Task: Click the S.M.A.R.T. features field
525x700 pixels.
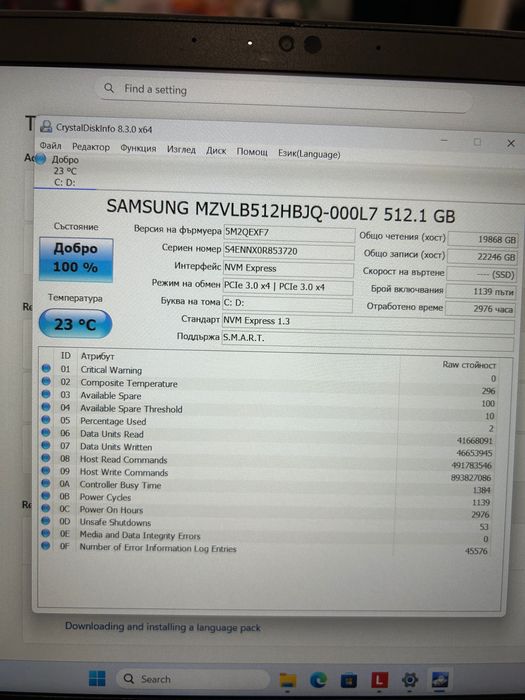Action: 368,340
